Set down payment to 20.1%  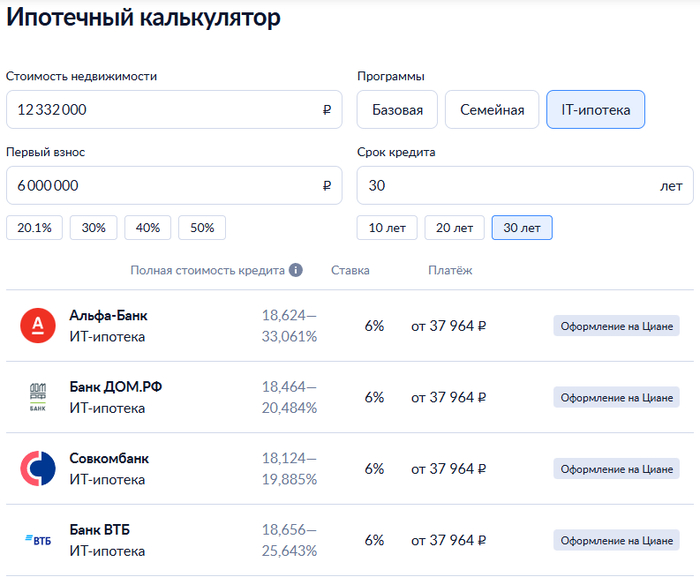(x=34, y=228)
